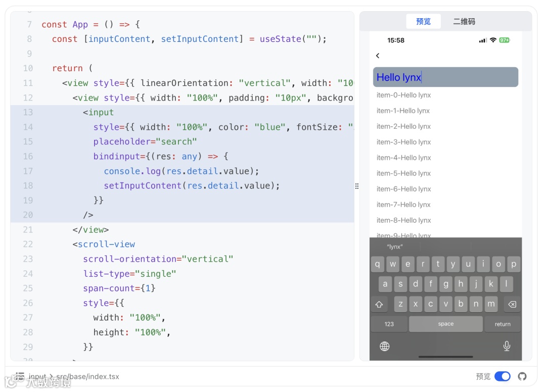Tap the g key
The height and width of the screenshot is (392, 546).
(x=446, y=284)
